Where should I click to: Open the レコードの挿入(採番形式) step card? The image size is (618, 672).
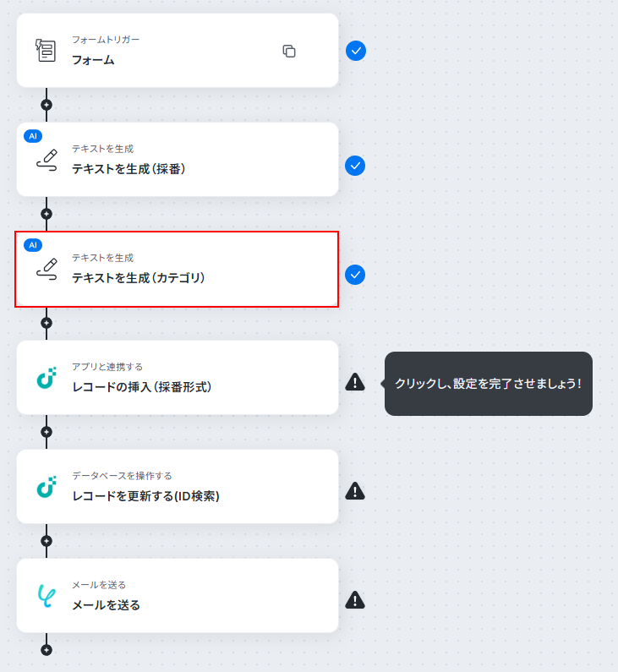(178, 378)
